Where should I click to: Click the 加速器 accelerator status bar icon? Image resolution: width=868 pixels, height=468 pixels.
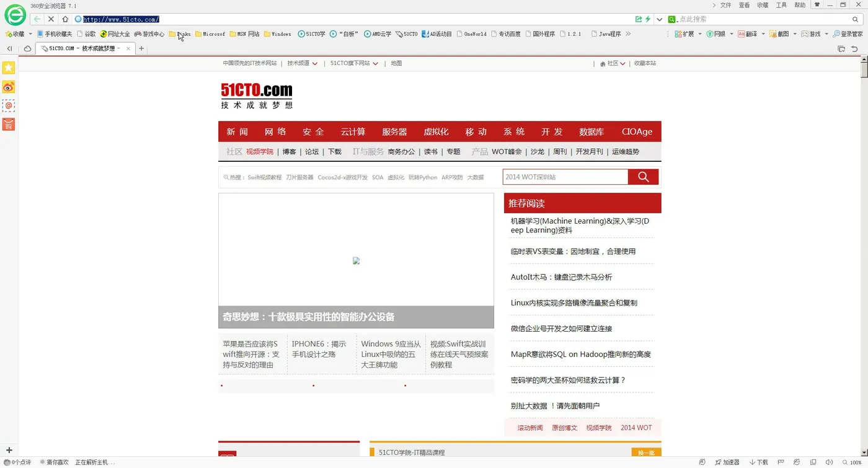coord(727,462)
